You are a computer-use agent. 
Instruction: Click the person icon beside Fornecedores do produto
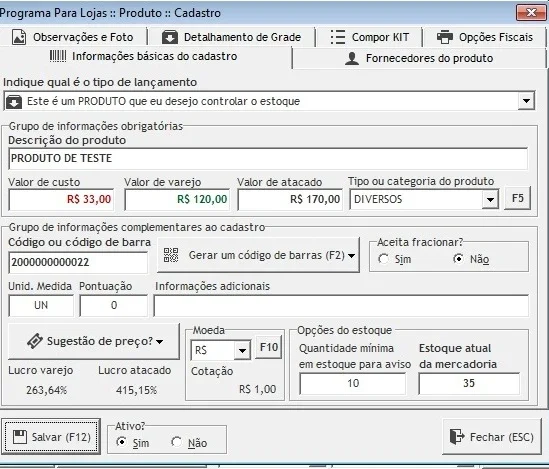pos(352,58)
